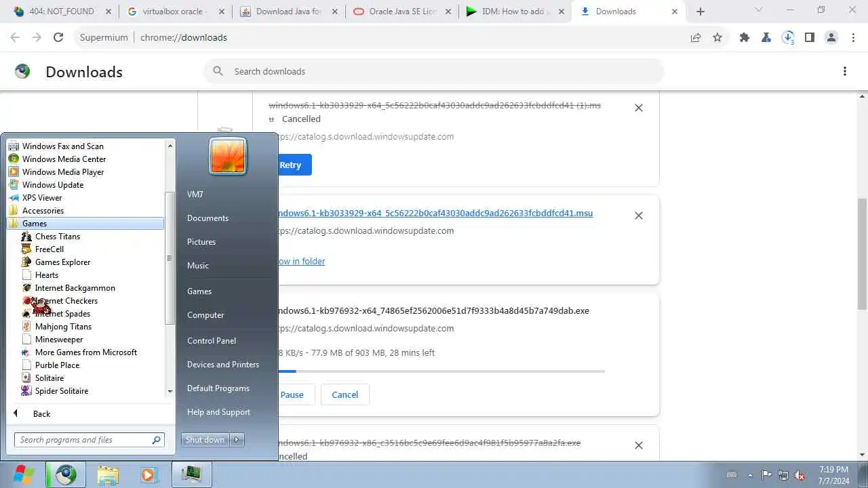Open Windows Explorer from taskbar

[108, 474]
